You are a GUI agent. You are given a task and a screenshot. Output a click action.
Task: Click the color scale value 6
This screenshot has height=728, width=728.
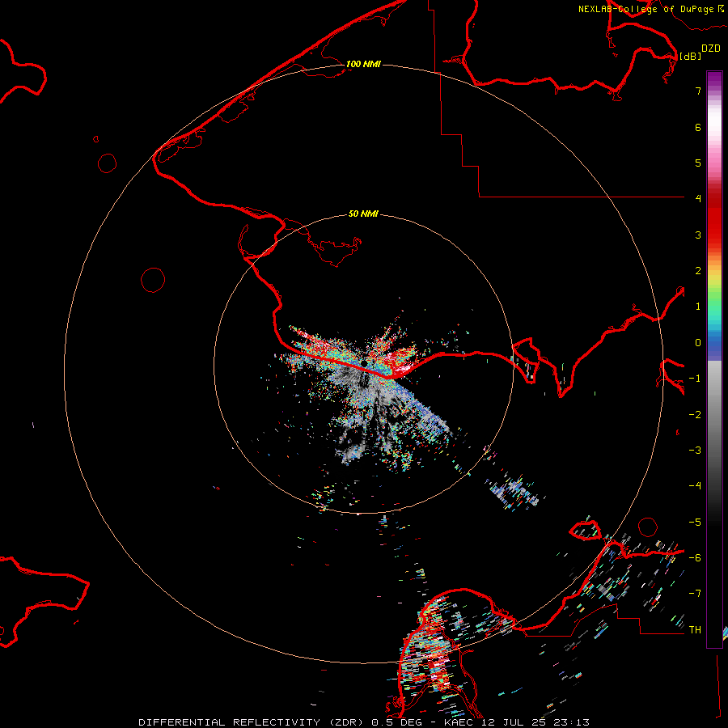(x=698, y=127)
